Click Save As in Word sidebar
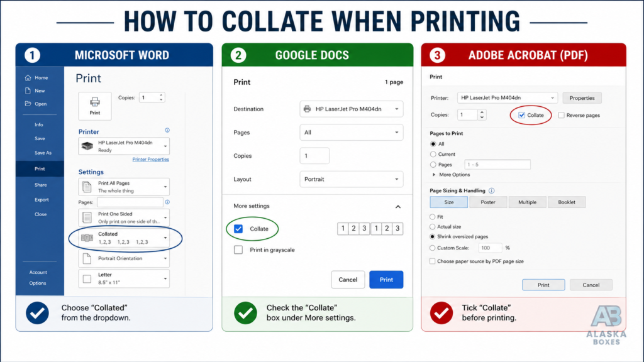Image resolution: width=644 pixels, height=362 pixels. point(43,153)
